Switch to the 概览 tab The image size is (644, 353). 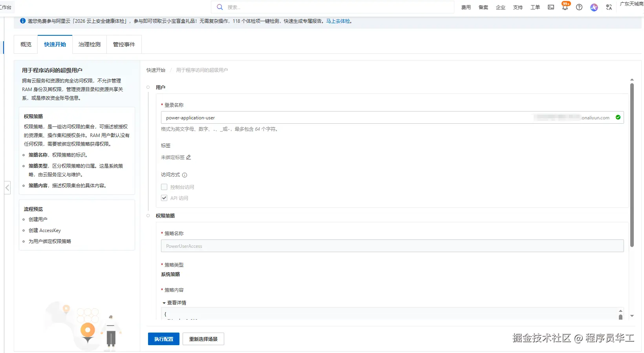[x=26, y=44]
